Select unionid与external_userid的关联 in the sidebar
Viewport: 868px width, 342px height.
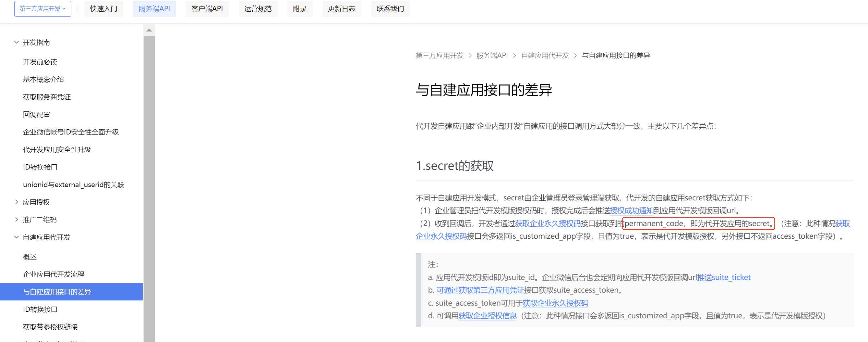(x=73, y=184)
